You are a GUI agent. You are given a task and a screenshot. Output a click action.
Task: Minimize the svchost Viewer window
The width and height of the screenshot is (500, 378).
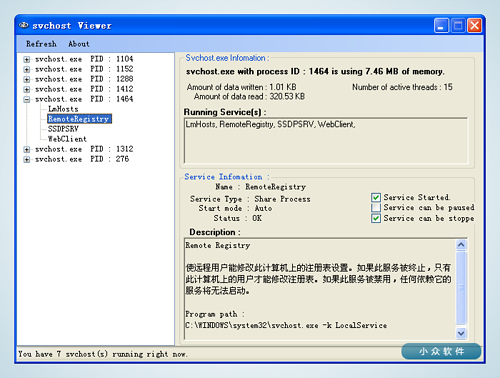(441, 26)
